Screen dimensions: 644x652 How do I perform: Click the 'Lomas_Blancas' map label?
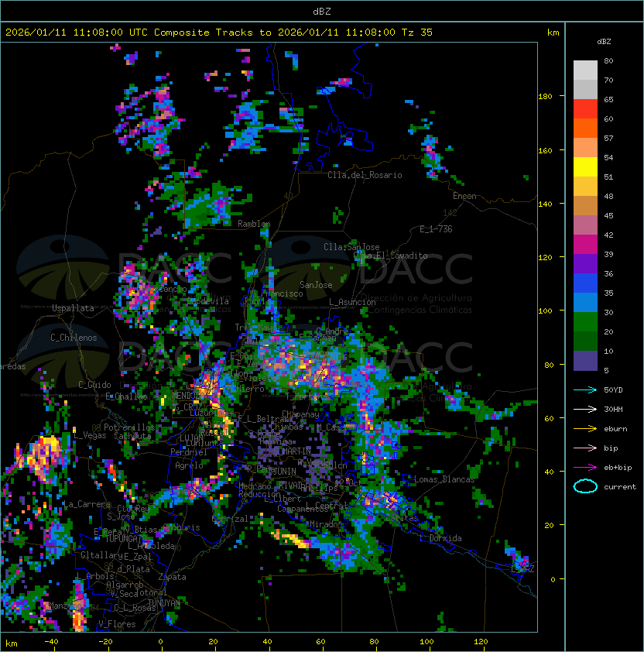point(444,479)
